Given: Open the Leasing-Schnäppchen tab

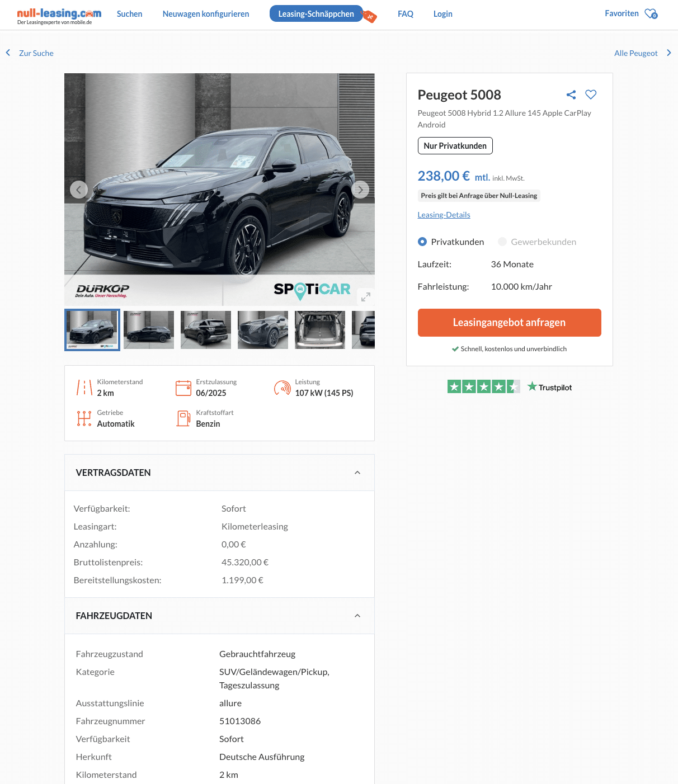Looking at the screenshot, I should [316, 14].
